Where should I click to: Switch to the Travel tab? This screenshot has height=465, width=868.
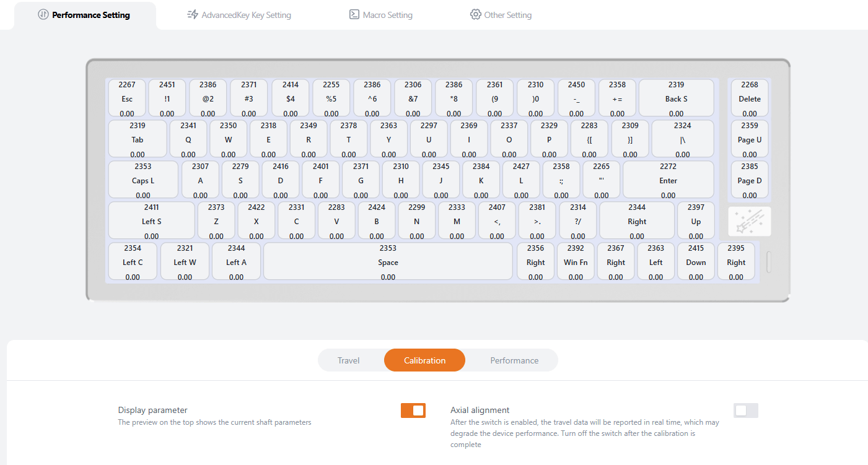pyautogui.click(x=348, y=360)
